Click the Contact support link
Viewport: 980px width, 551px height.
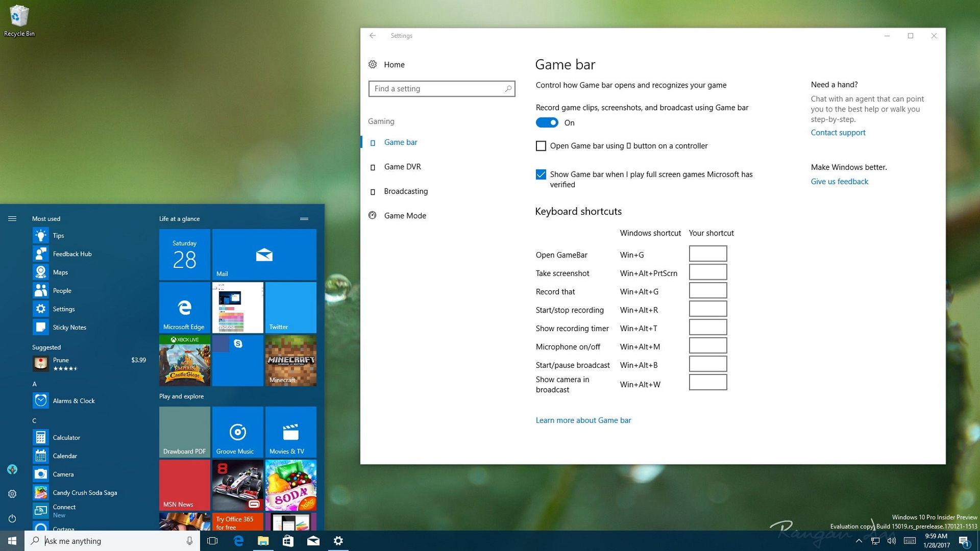point(838,132)
